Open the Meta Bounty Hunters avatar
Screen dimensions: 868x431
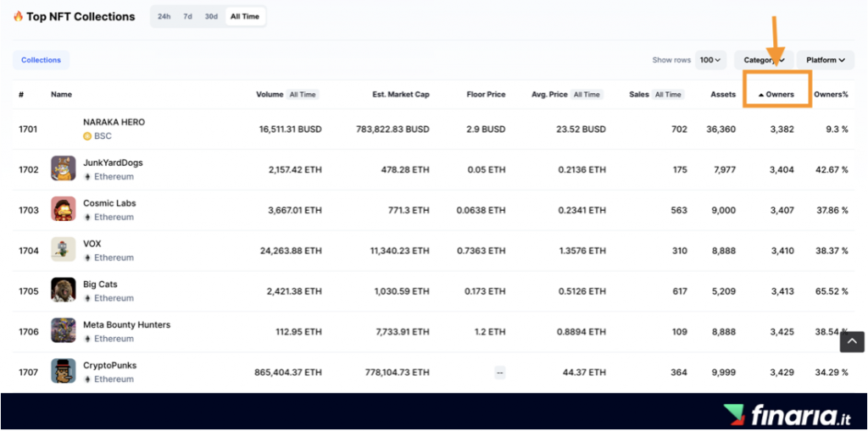[x=63, y=330]
